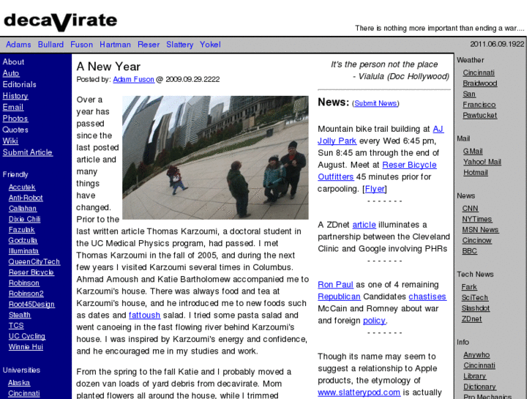Visit the QueenCityTech link
532x399 pixels.
pos(34,261)
